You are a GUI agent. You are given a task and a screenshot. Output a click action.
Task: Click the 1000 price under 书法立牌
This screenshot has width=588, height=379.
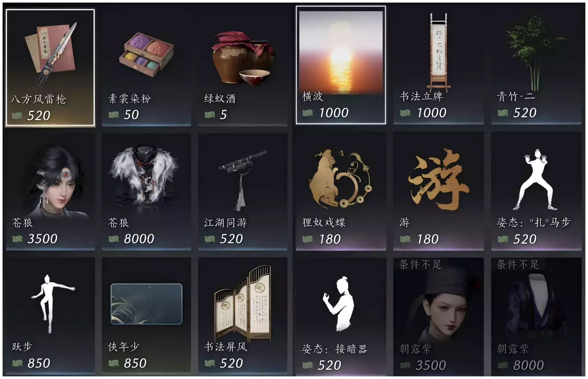click(431, 113)
